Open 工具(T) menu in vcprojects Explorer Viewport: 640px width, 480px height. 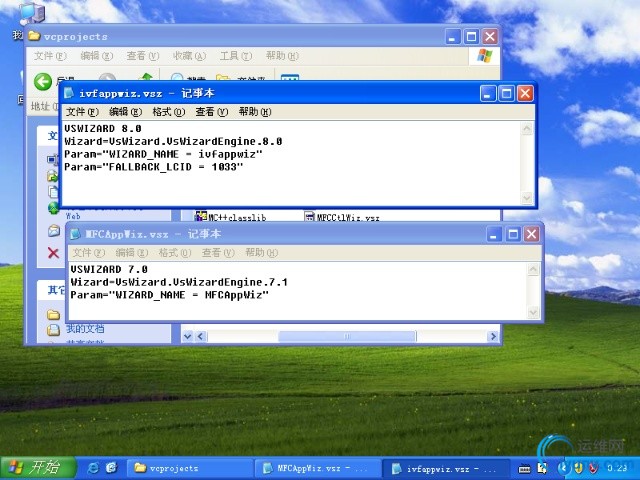tap(236, 56)
